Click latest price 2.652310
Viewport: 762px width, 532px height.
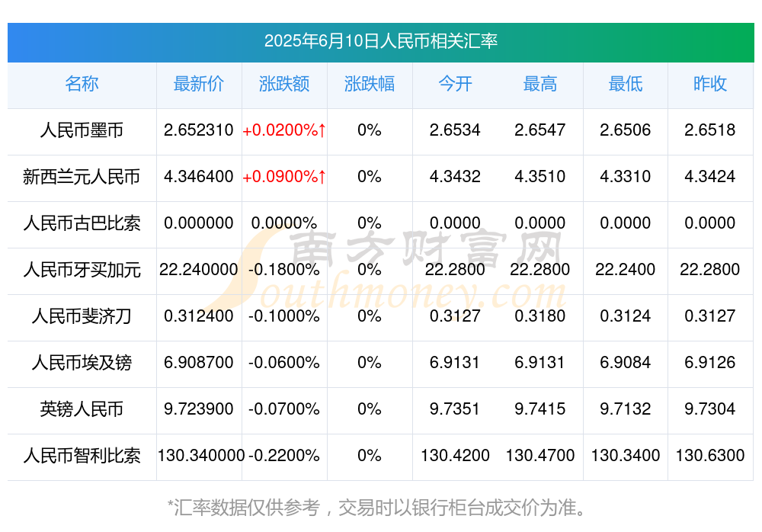tap(199, 130)
